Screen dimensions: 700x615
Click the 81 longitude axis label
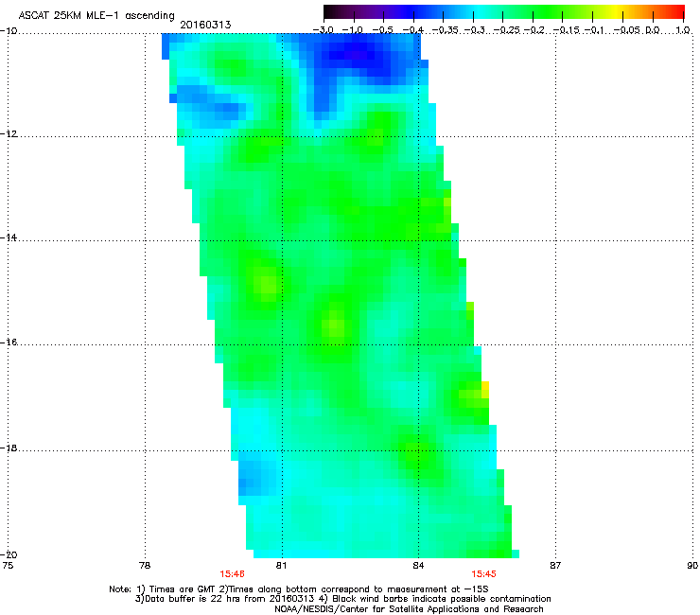pyautogui.click(x=281, y=566)
